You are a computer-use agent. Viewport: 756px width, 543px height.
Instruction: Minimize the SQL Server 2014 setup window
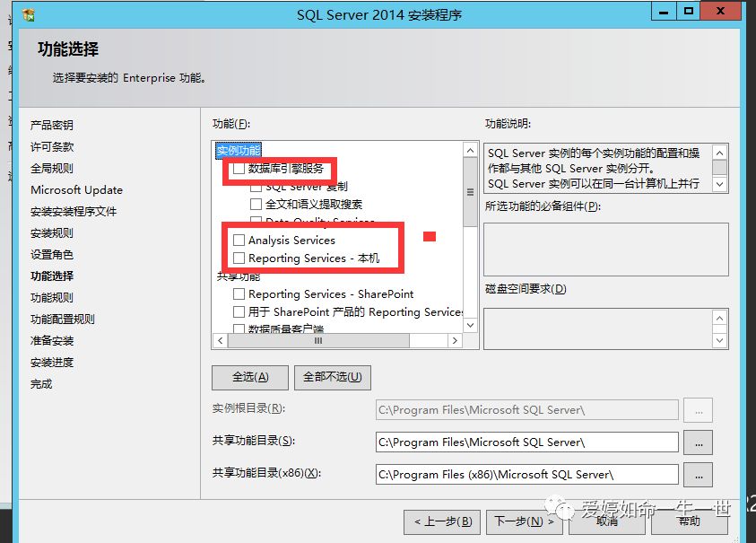pos(664,11)
